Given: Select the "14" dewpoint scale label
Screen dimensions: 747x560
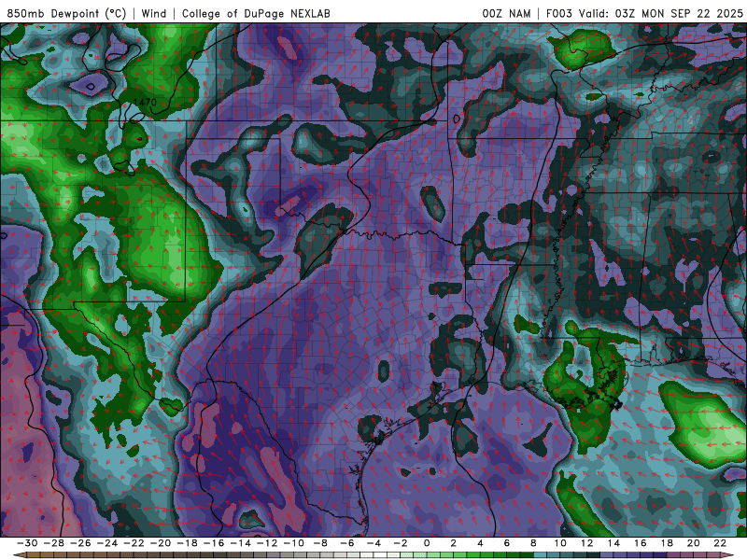Looking at the screenshot, I should 613,543.
